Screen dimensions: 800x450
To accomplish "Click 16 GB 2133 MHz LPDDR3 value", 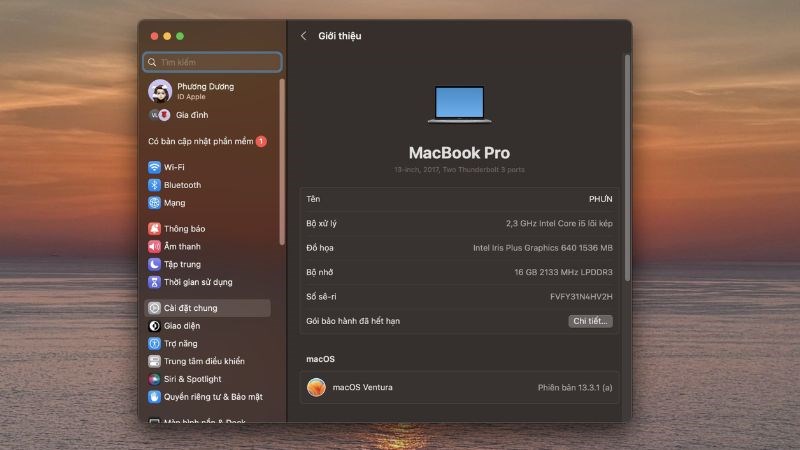I will click(x=563, y=272).
